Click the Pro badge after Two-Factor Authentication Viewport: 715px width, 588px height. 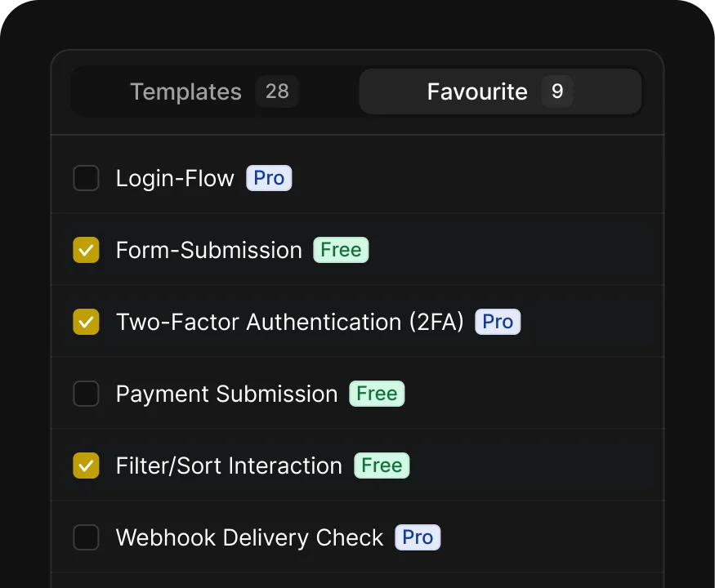[498, 322]
